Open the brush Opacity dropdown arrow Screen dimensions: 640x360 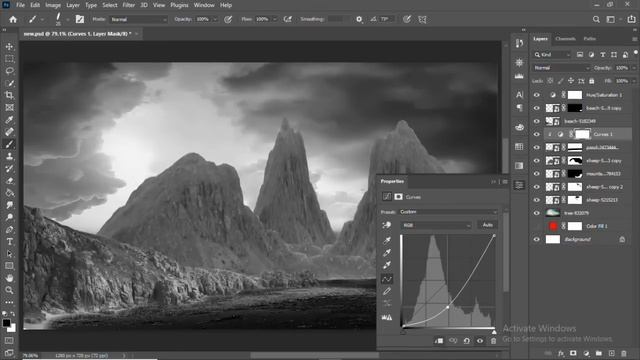point(215,19)
